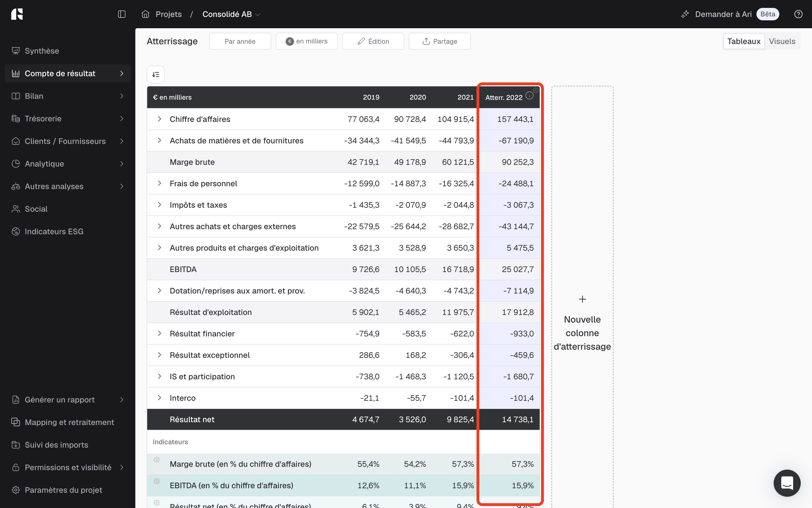The height and width of the screenshot is (508, 812).
Task: Open settings gear for the EBITDA percentage indicator
Action: pos(157,481)
